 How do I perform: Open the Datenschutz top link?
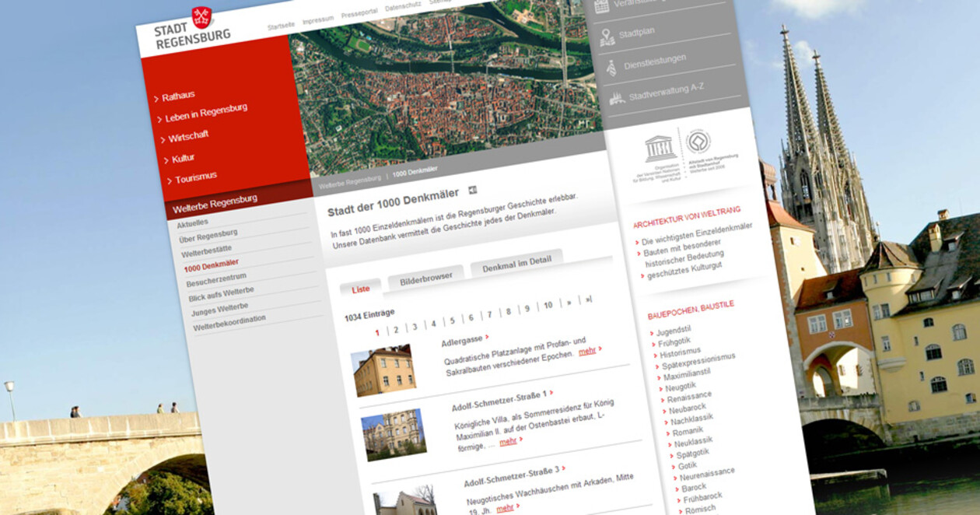click(x=403, y=5)
